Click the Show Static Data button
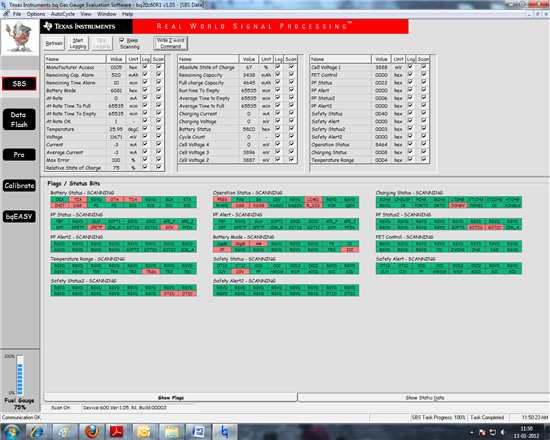Viewport: 550px width, 440px height. pos(424,398)
